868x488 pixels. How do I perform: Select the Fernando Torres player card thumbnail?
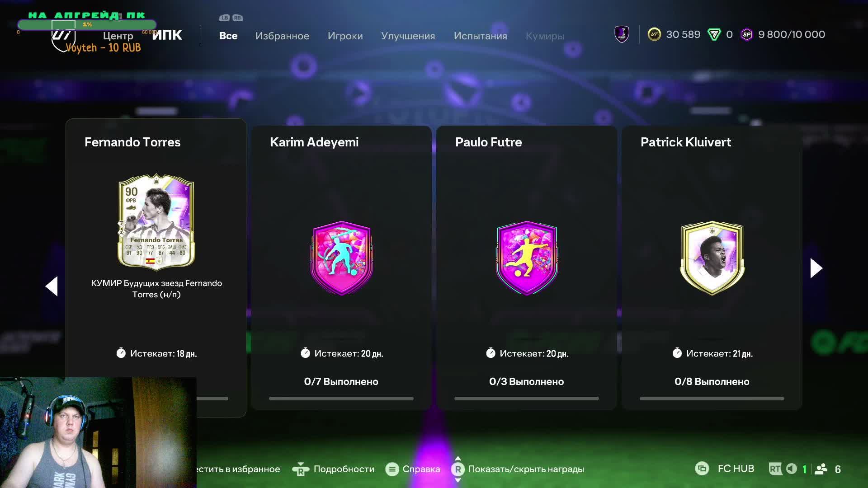click(156, 221)
